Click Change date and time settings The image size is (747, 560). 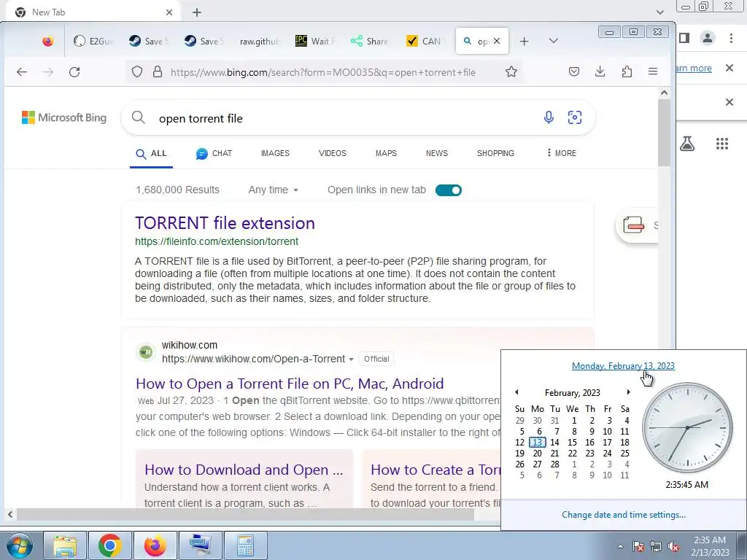[x=624, y=515]
